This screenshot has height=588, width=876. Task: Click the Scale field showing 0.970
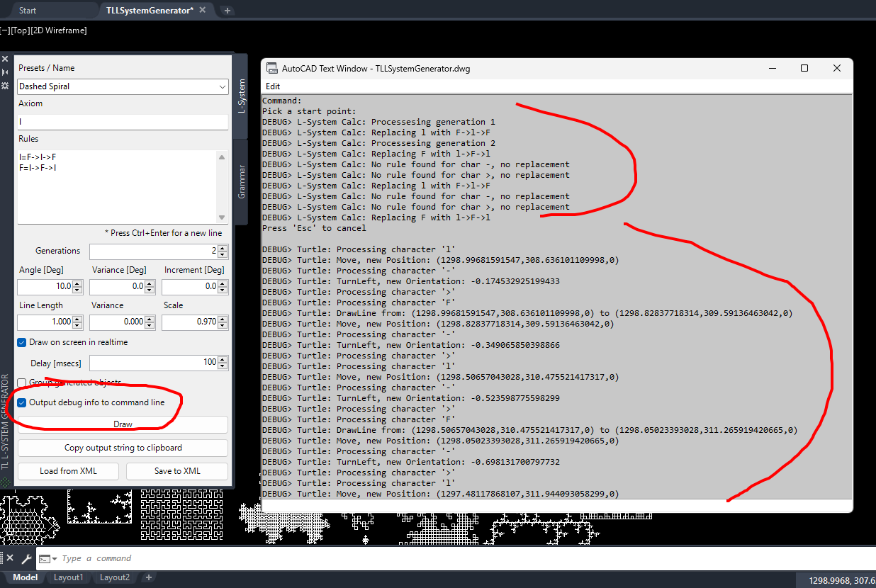(x=190, y=322)
